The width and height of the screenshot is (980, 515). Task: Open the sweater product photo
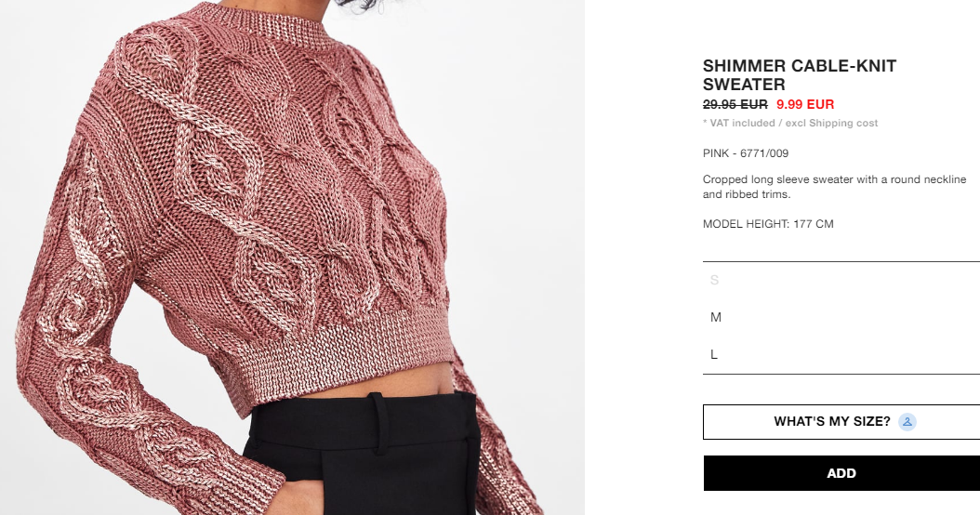click(292, 257)
